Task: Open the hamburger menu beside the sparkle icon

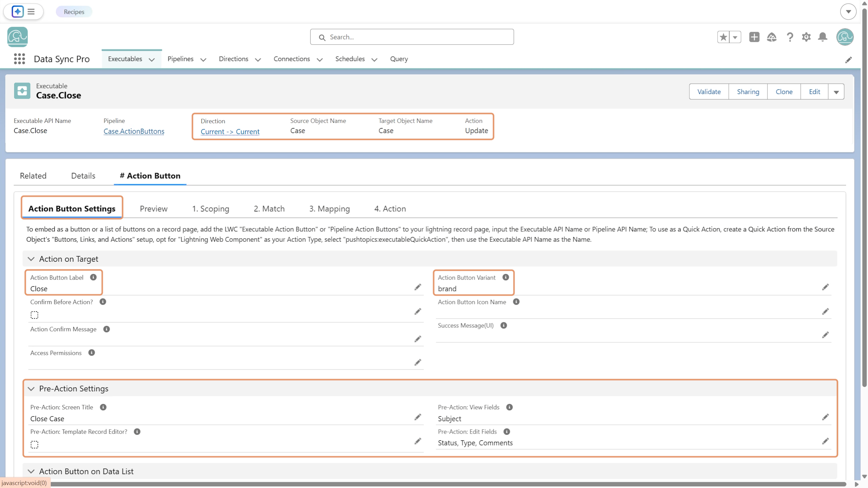Action: (31, 12)
